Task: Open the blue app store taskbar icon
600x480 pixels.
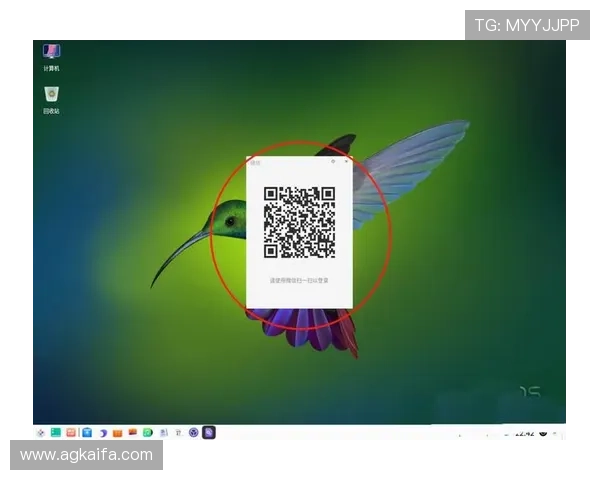Action: (87, 433)
